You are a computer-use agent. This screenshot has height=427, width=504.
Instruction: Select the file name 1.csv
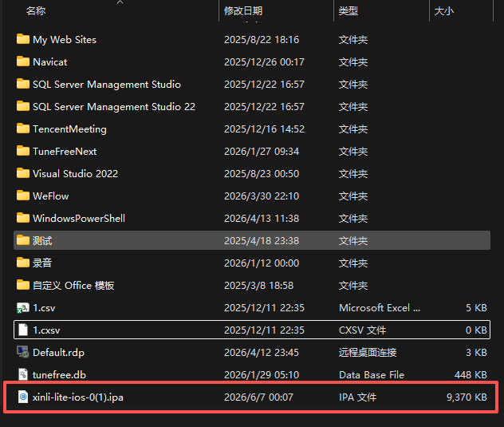pyautogui.click(x=44, y=307)
